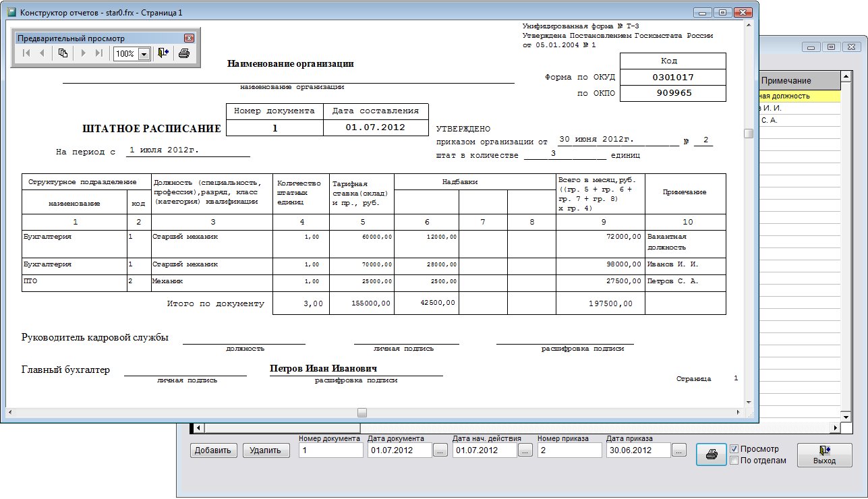Click the Удалить button
The width and height of the screenshot is (868, 499).
tap(265, 450)
